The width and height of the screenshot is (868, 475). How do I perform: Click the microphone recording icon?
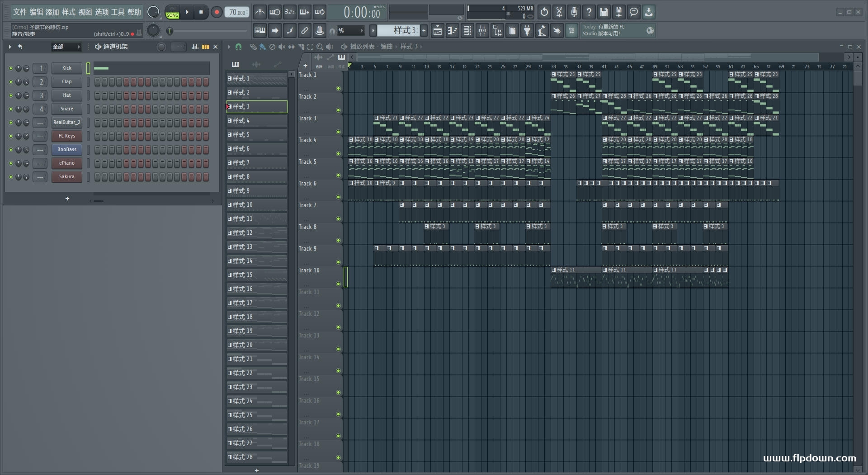[574, 12]
